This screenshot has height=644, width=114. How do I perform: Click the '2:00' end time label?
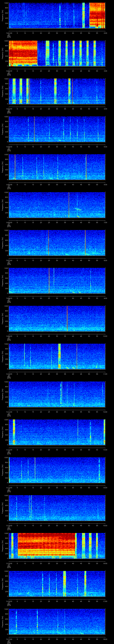[x=105, y=33]
